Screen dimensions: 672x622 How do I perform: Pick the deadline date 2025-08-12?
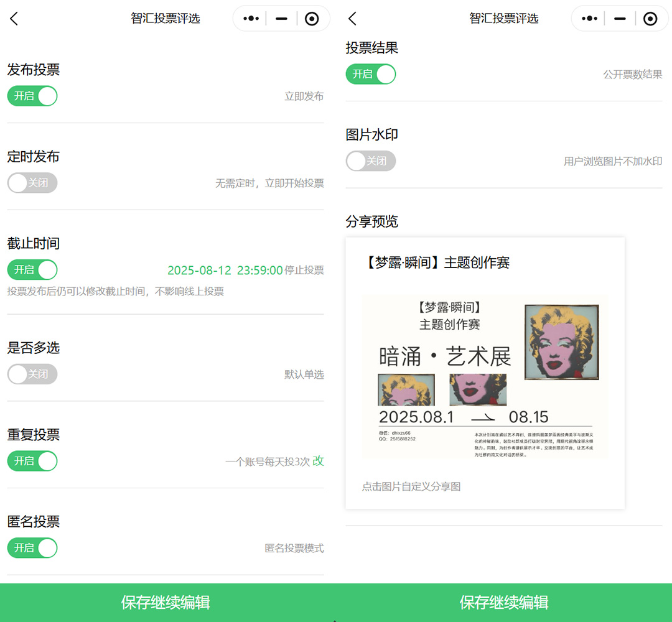pos(199,271)
